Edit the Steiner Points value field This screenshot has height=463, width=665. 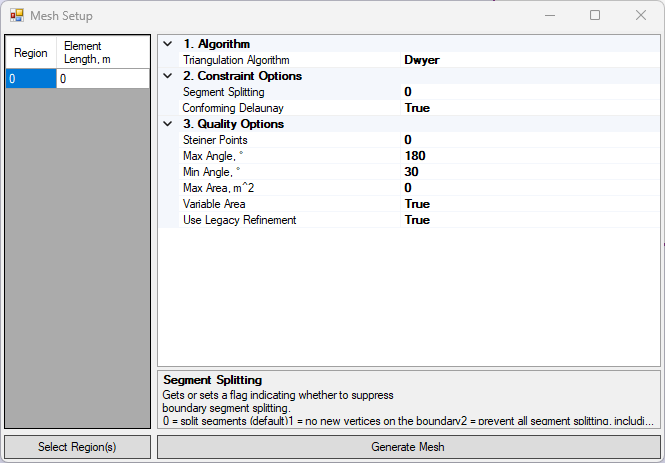coord(530,140)
